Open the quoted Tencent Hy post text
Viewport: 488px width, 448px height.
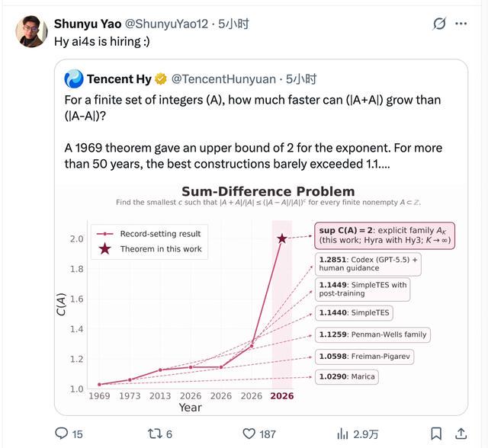point(253,132)
